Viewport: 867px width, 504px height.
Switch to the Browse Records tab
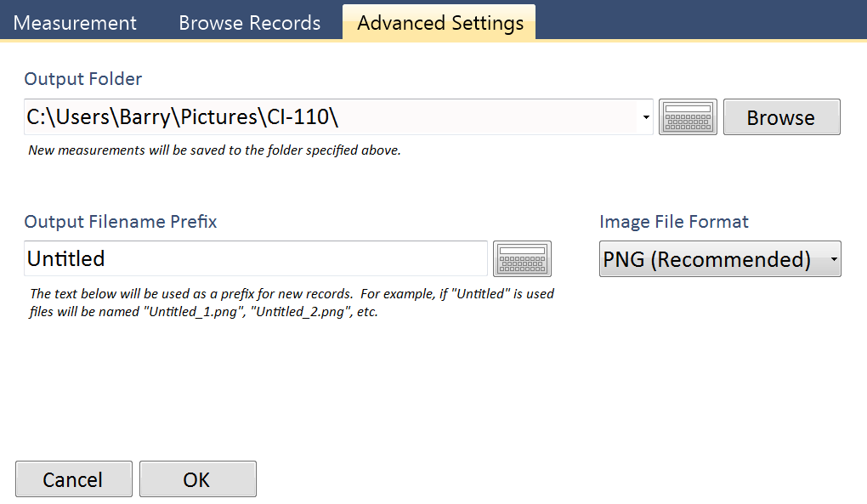(249, 23)
